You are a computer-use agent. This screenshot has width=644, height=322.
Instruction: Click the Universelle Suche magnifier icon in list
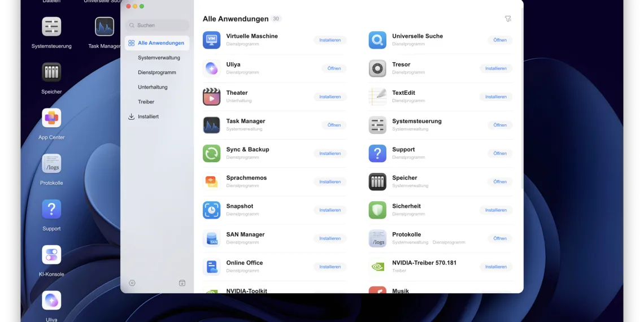point(377,40)
